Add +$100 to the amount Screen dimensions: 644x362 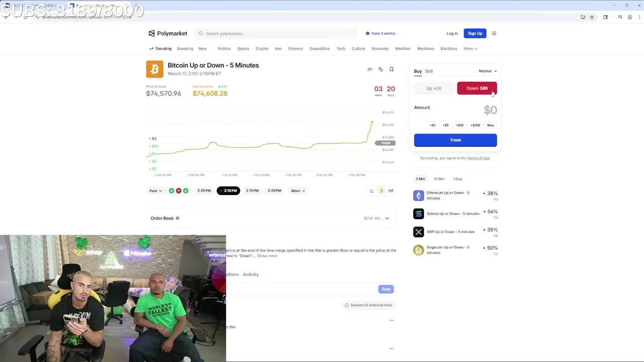point(475,125)
